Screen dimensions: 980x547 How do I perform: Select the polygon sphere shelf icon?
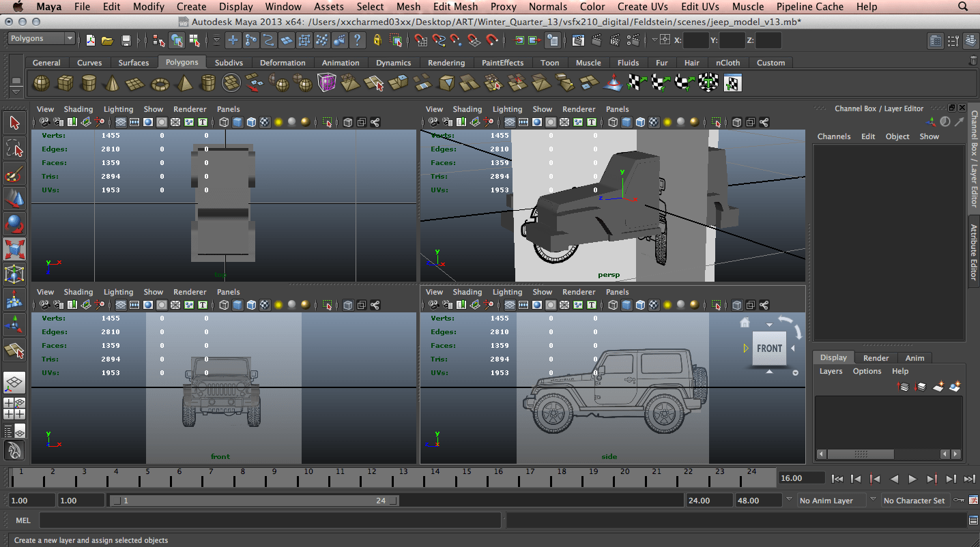[x=42, y=83]
